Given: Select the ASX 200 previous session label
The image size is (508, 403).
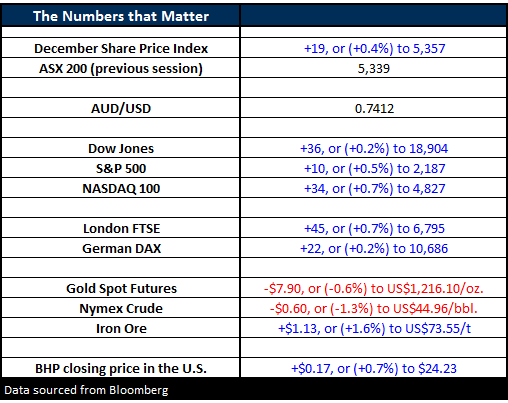Looking at the screenshot, I should tap(121, 69).
